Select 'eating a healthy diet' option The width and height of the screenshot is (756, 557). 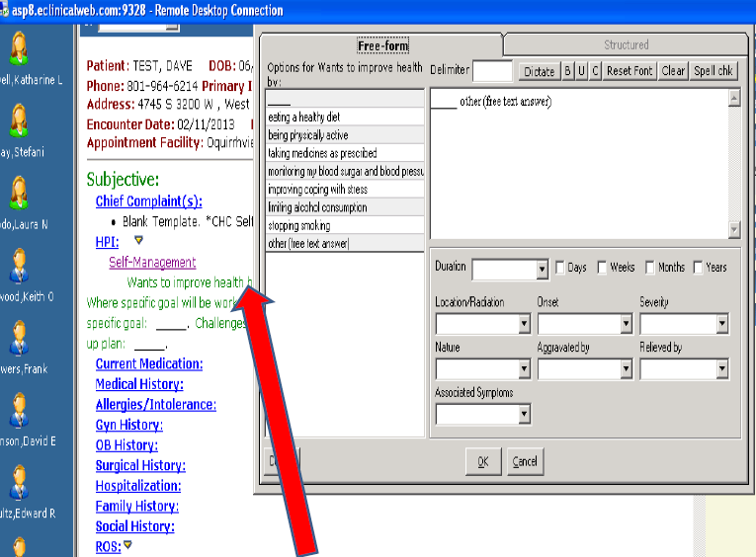coord(345,118)
